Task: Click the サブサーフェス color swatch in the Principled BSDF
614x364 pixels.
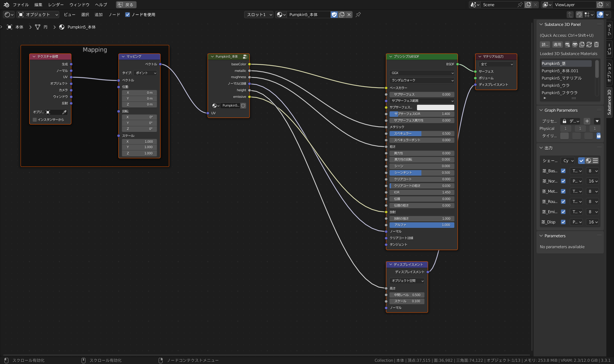Action: [435, 107]
